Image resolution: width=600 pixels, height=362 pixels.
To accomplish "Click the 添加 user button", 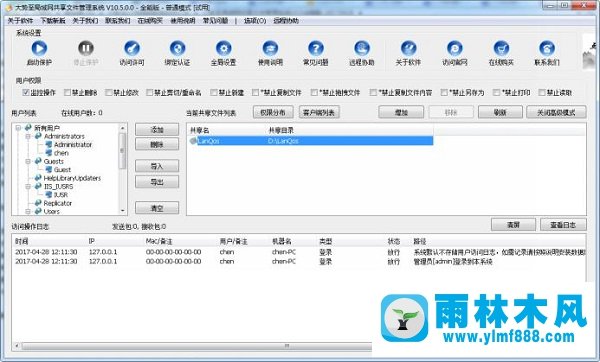I will tap(157, 130).
